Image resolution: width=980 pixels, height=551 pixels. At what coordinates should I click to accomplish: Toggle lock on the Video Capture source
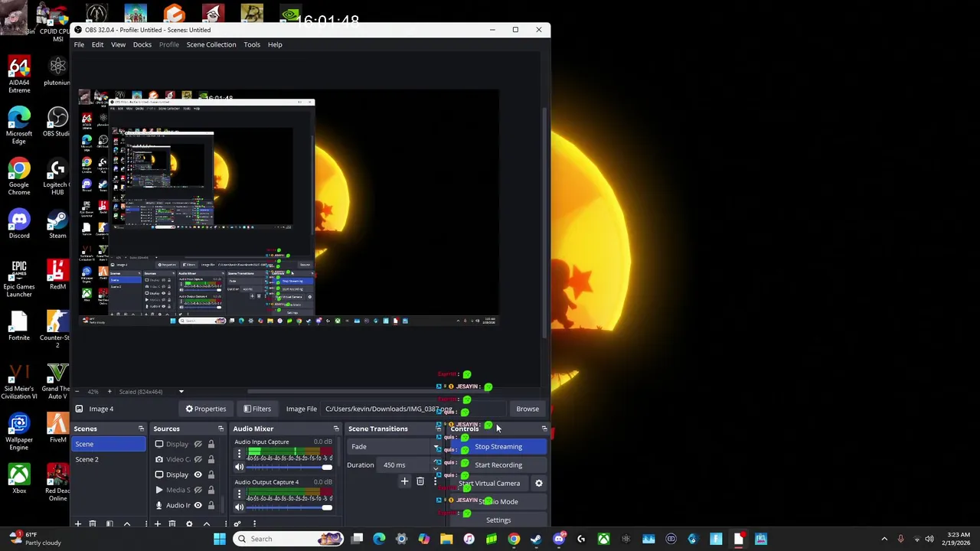point(211,459)
